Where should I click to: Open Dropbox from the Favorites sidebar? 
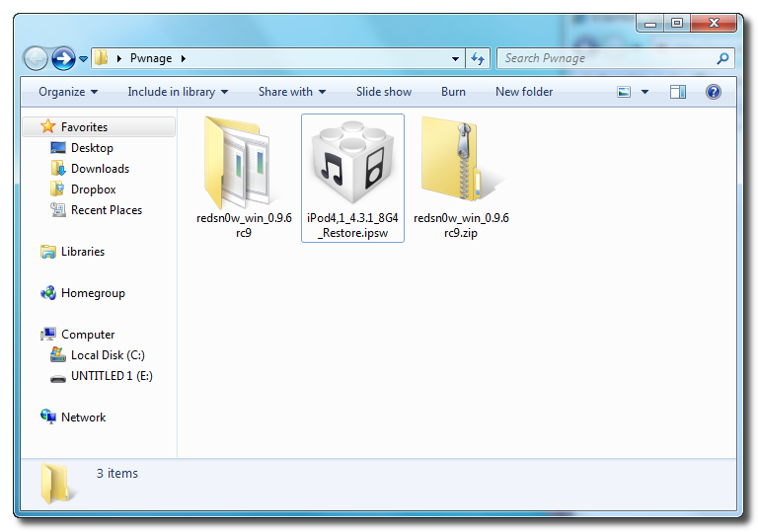click(93, 190)
